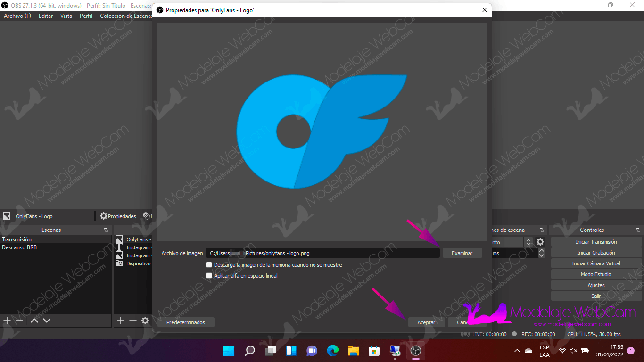The image size is (644, 362).
Task: Expand hidden system tray icons chevron
Action: (517, 351)
